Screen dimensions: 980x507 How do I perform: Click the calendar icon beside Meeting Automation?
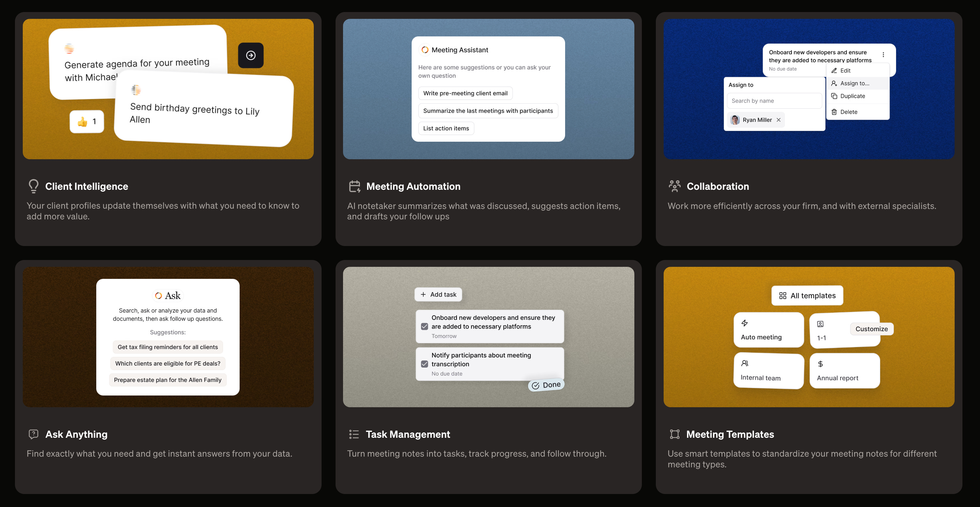click(354, 186)
